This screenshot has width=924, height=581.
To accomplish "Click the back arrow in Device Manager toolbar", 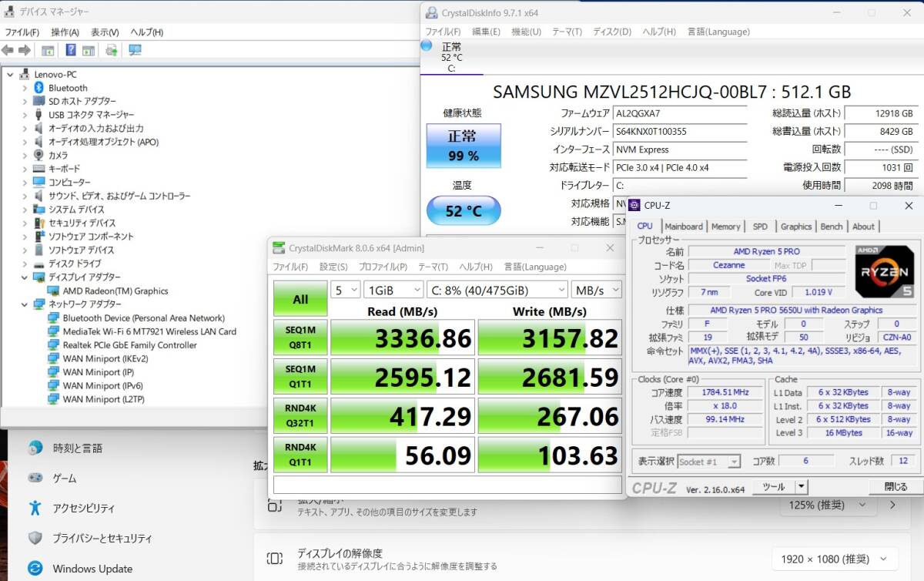I will [8, 50].
